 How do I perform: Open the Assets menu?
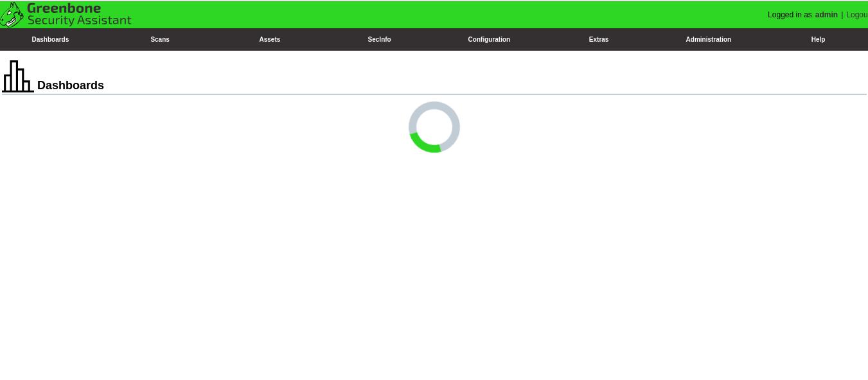pyautogui.click(x=269, y=39)
